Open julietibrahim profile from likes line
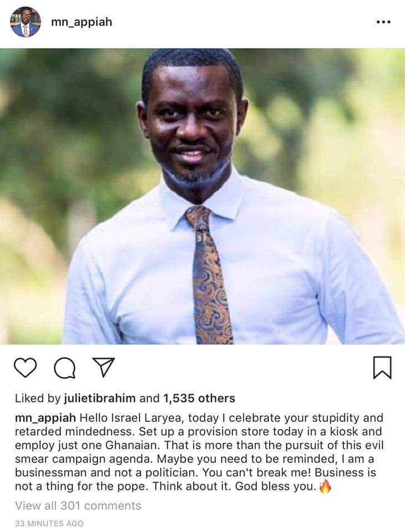405x532 pixels. pyautogui.click(x=99, y=398)
